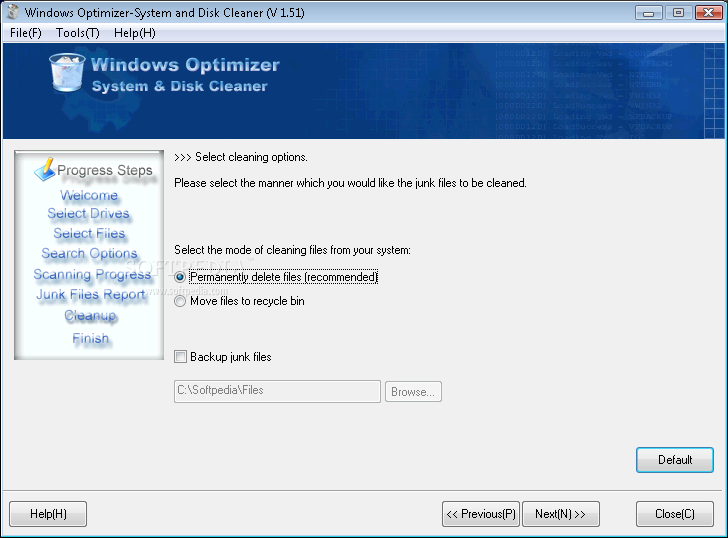
Task: Click the Welcome step in Progress Steps
Action: coord(89,195)
